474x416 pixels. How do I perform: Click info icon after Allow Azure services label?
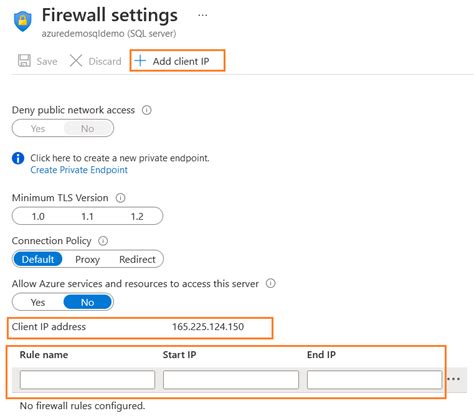271,284
